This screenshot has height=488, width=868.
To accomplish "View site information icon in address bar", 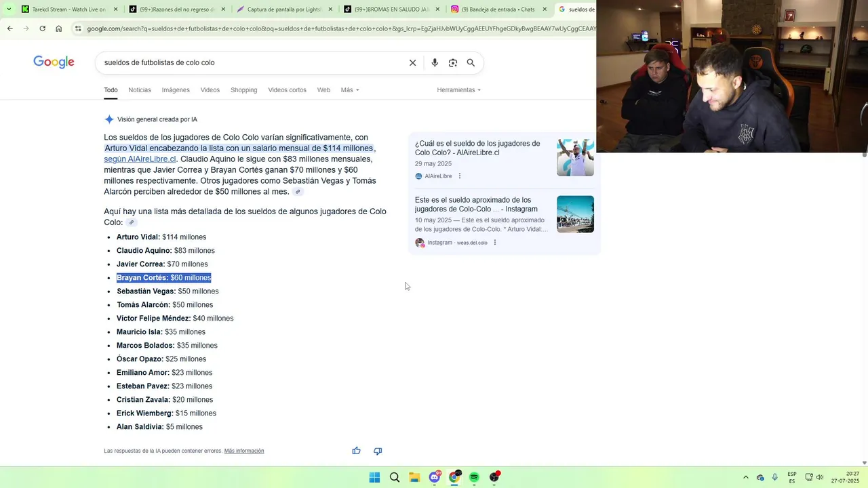I will pyautogui.click(x=79, y=28).
